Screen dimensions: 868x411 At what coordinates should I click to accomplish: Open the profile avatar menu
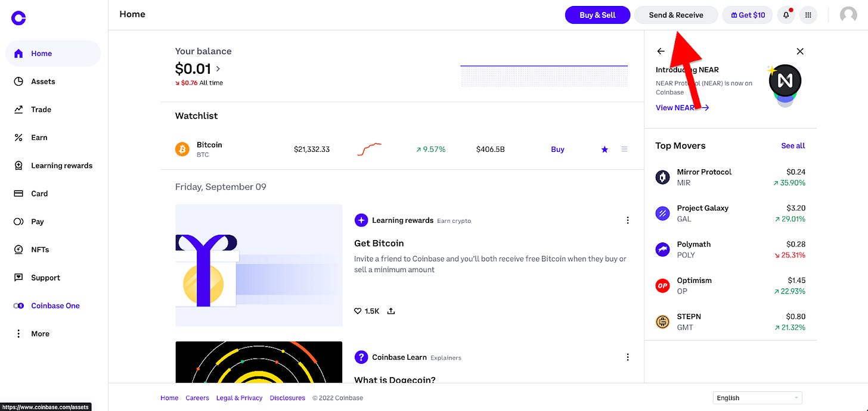coord(848,15)
